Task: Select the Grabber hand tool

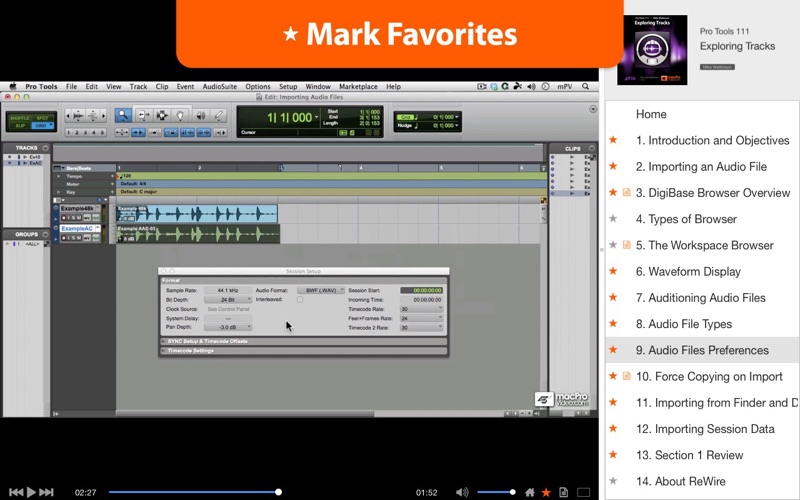Action: (x=180, y=116)
